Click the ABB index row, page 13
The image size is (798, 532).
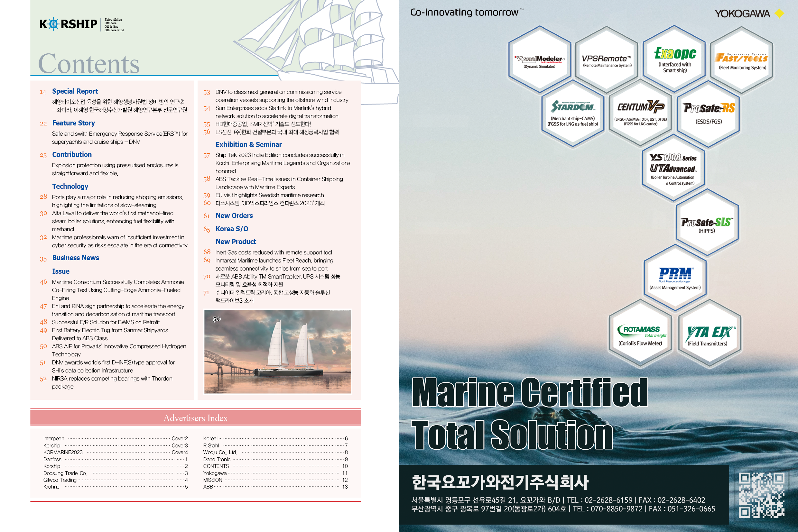pos(276,487)
